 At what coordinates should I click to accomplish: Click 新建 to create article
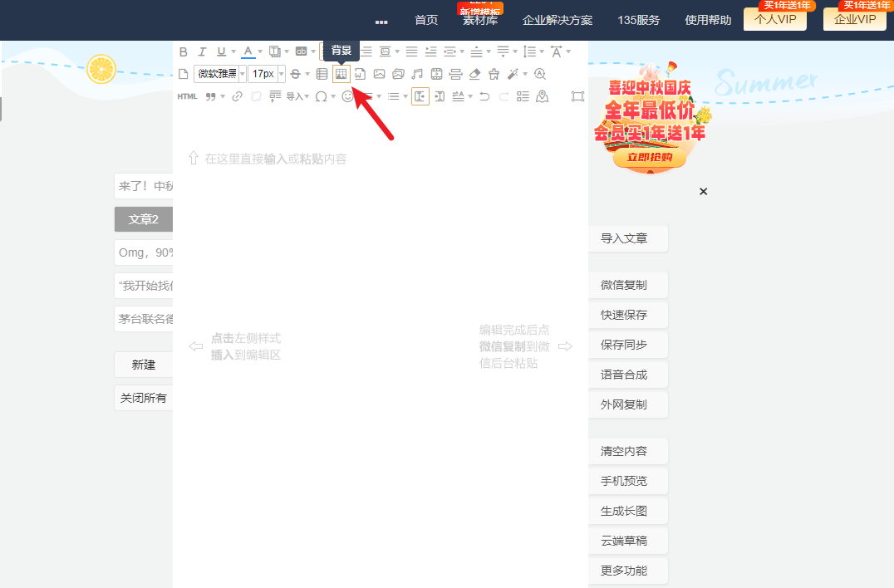(x=144, y=365)
